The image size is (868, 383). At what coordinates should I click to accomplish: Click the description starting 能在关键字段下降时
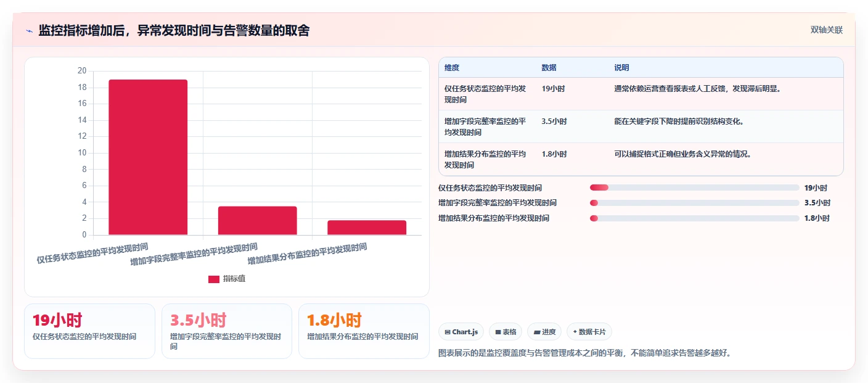pyautogui.click(x=679, y=121)
